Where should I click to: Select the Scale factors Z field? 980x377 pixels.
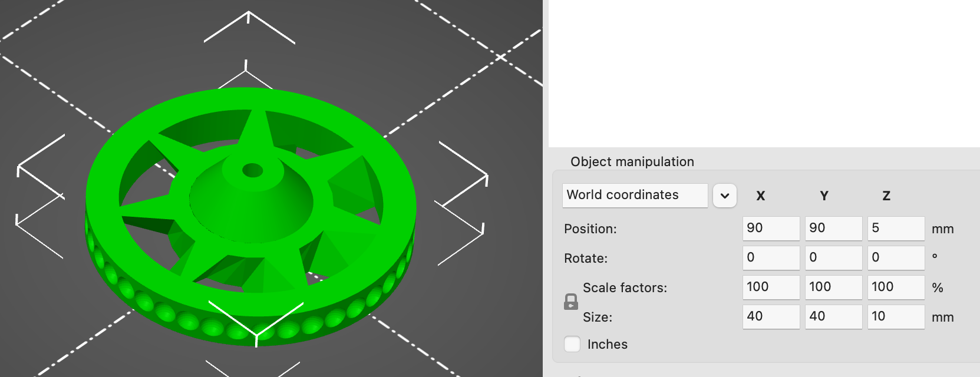895,287
